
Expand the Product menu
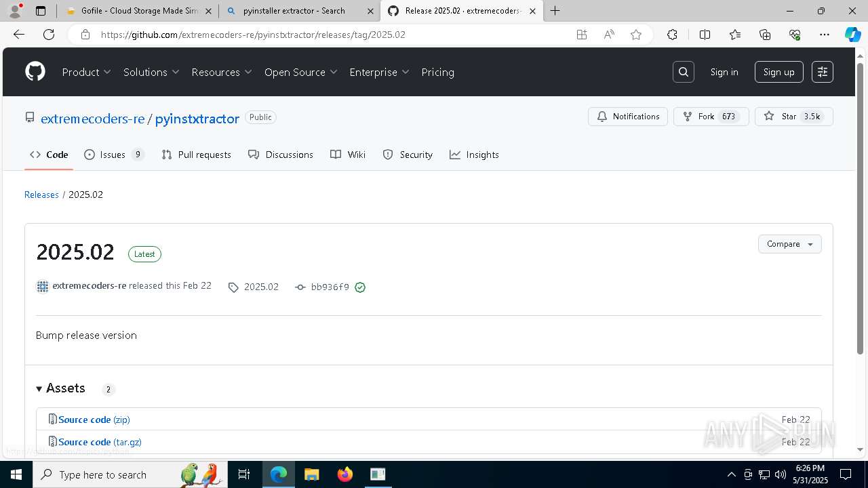[86, 72]
